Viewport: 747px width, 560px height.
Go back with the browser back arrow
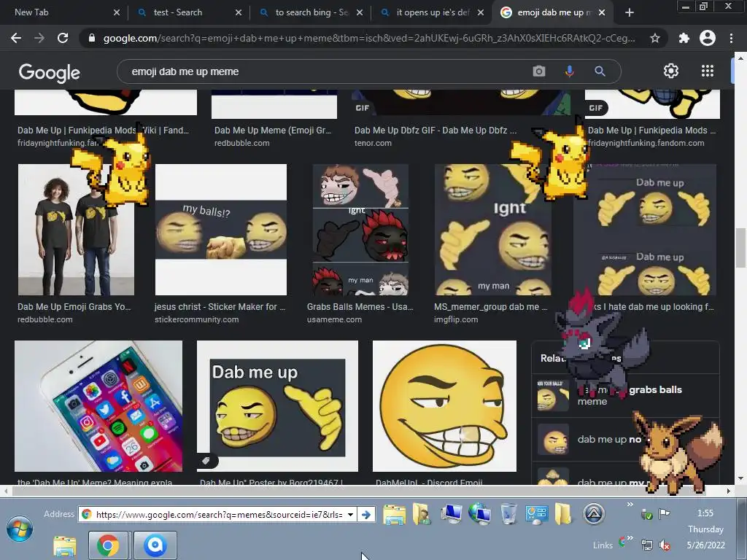[x=16, y=38]
